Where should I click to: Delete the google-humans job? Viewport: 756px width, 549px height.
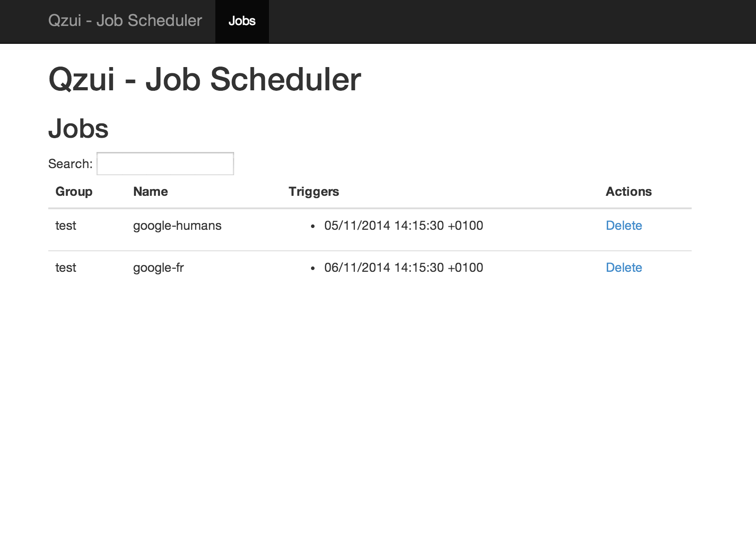point(624,225)
